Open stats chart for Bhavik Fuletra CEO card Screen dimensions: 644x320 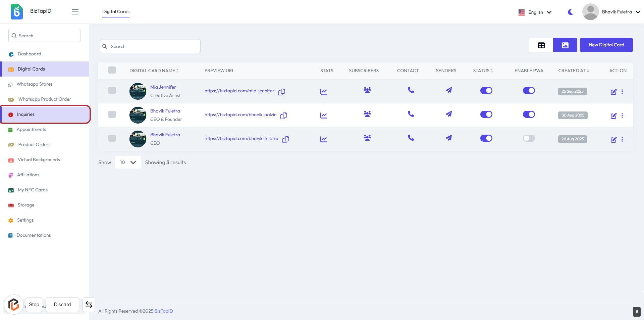point(323,139)
